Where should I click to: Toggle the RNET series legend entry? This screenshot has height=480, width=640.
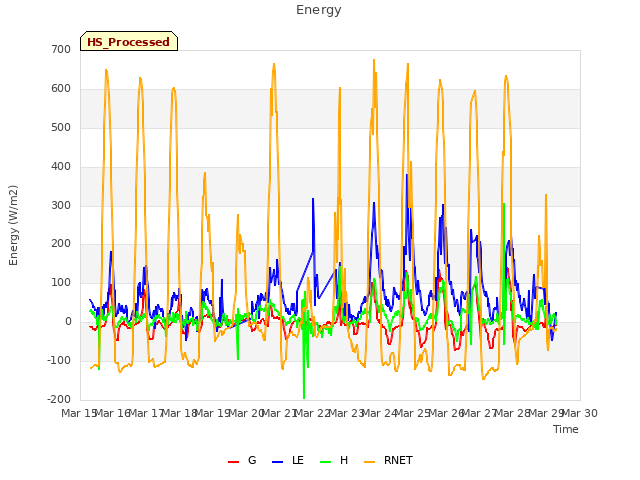[388, 461]
